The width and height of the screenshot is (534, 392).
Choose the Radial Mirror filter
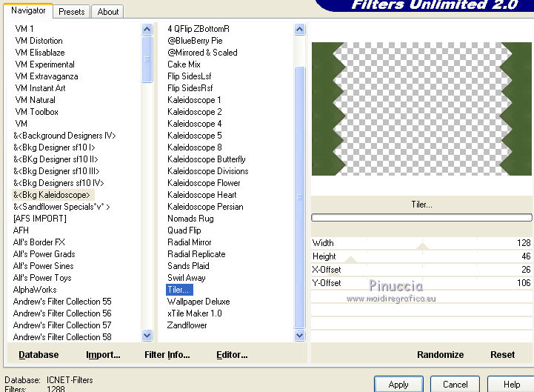click(x=189, y=242)
